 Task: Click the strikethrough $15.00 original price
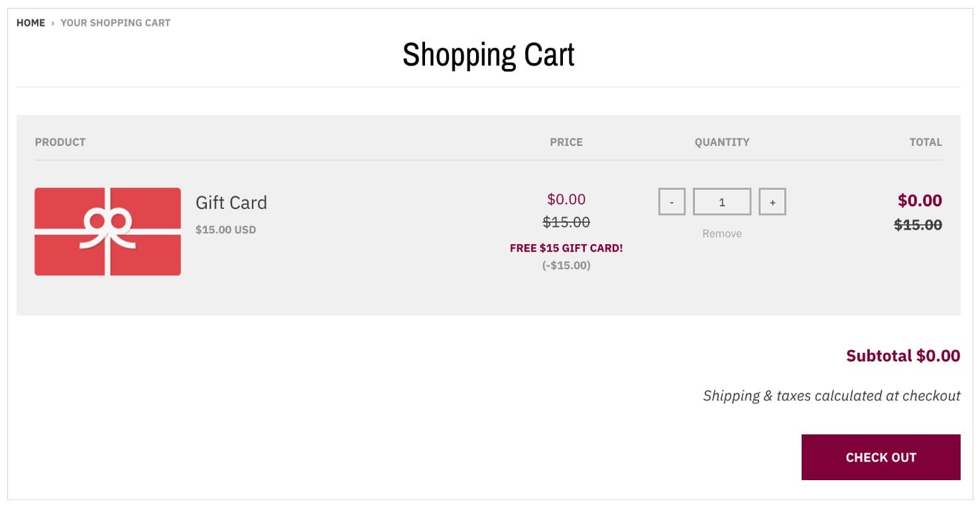(566, 222)
